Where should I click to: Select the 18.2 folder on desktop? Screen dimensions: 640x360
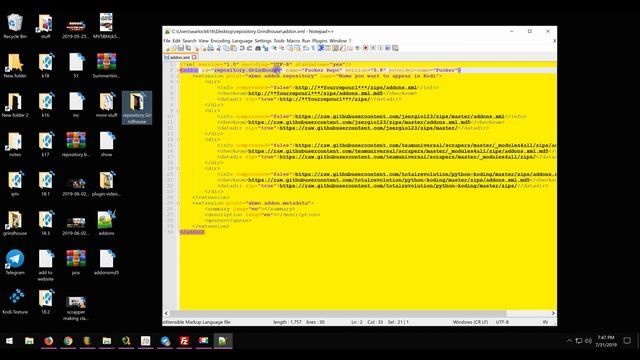45,302
